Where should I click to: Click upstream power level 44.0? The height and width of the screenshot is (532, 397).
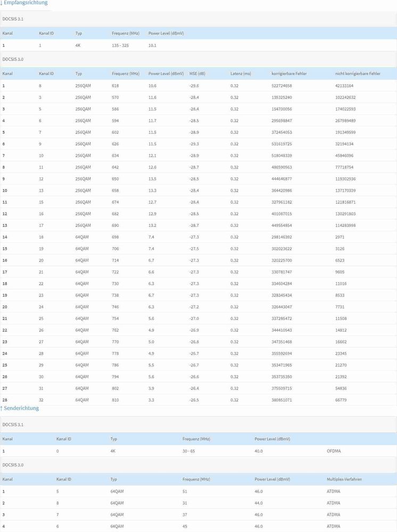point(258,503)
